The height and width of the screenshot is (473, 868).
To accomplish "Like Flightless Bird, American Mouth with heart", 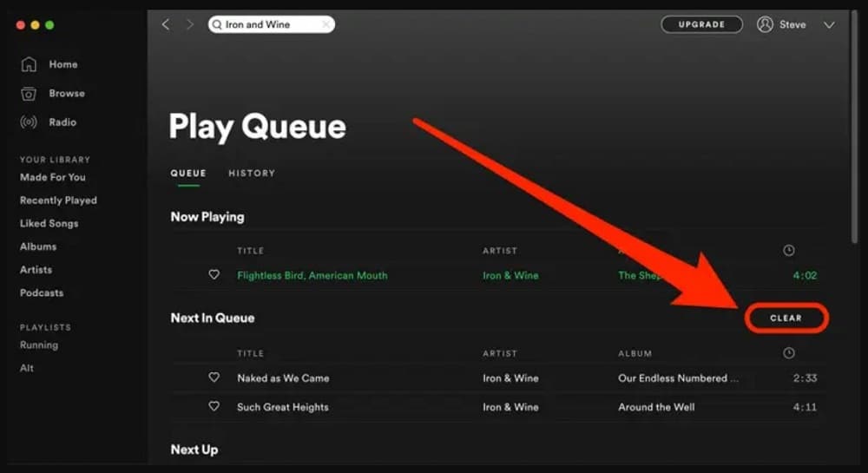I will coord(214,274).
